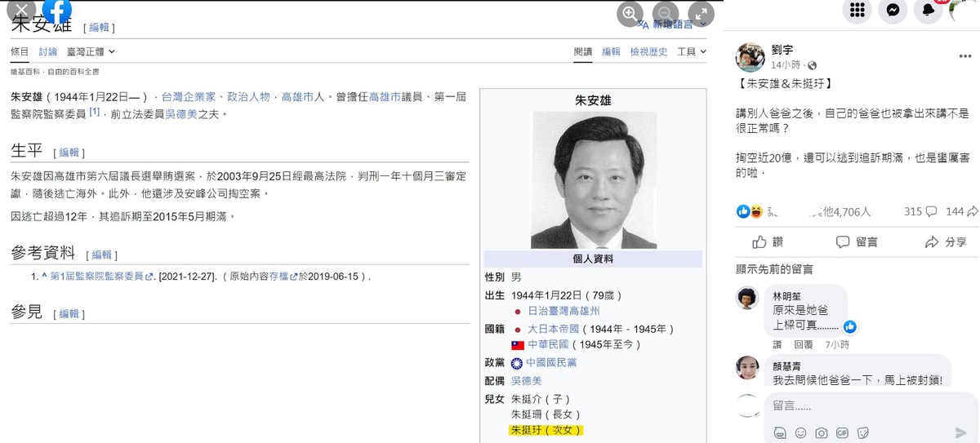980x443 pixels.
Task: Open the Facebook menu grid icon
Action: (x=857, y=11)
